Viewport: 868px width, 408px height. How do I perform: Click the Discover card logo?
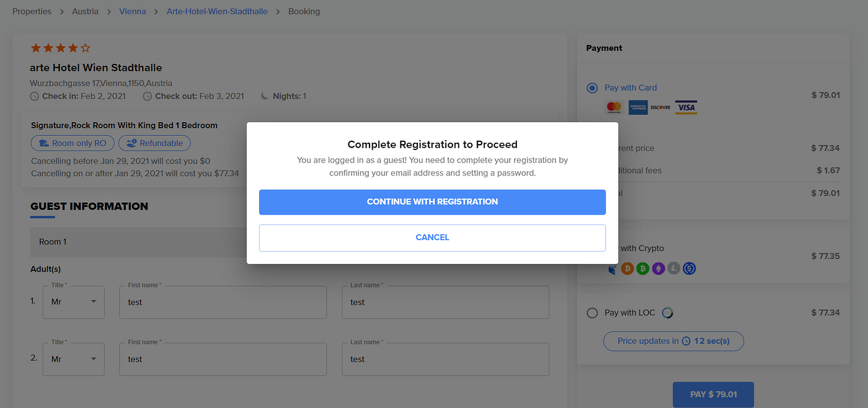pyautogui.click(x=661, y=107)
